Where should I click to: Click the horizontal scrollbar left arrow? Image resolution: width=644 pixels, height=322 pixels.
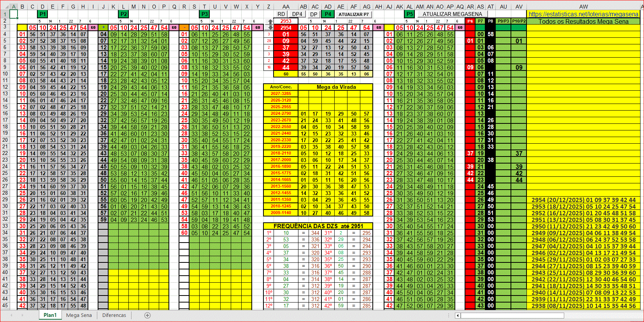(x=458, y=315)
